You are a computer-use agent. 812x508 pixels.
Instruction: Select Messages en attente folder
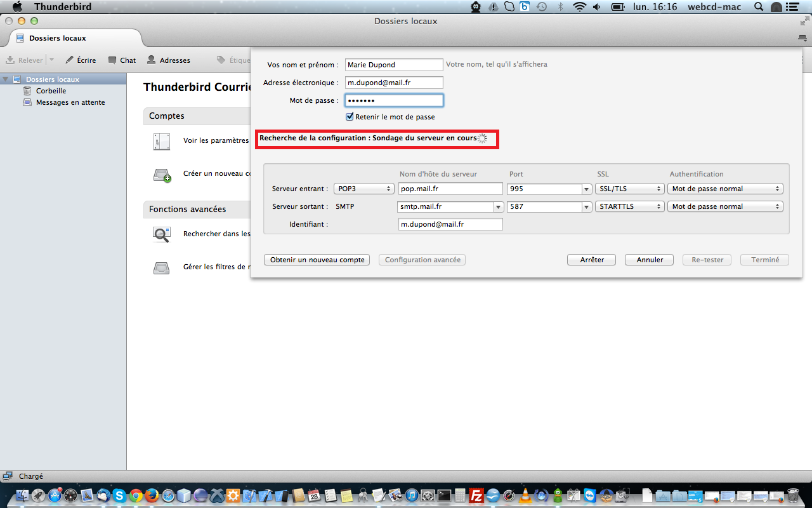[x=70, y=102]
